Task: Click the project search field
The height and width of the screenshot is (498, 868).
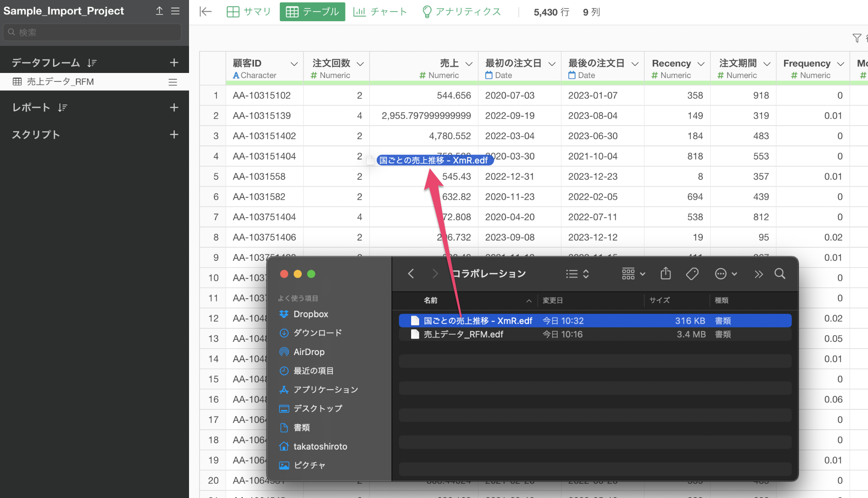Action: click(x=92, y=32)
